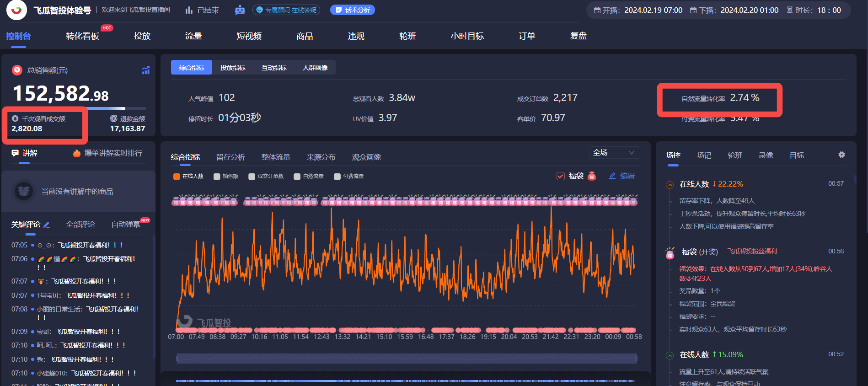Click the 编辑 pencil link

click(x=622, y=176)
